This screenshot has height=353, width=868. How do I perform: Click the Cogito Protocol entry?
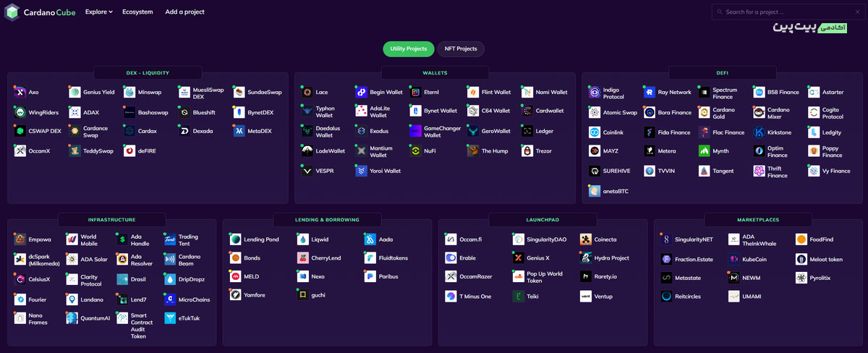click(x=825, y=112)
